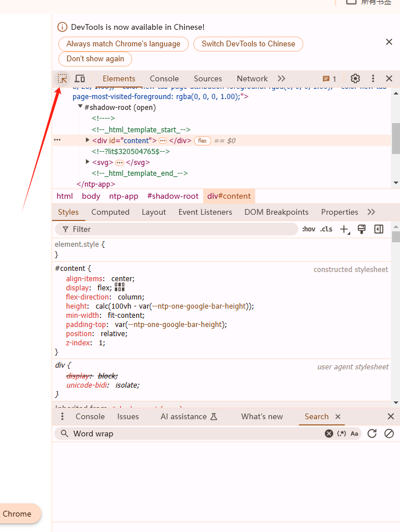Viewport: 400px width, 532px height.
Task: Click the Elements tree scrollbar thumb
Action: tap(395, 139)
